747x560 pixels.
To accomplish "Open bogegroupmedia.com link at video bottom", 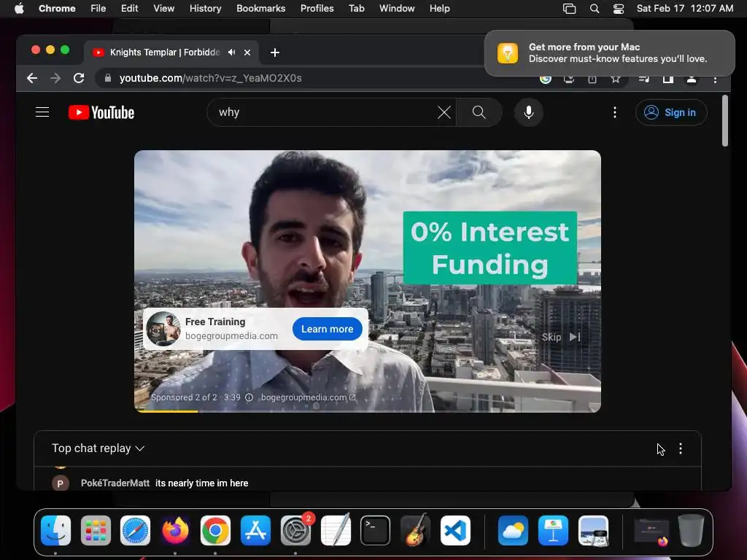I will click(x=308, y=397).
